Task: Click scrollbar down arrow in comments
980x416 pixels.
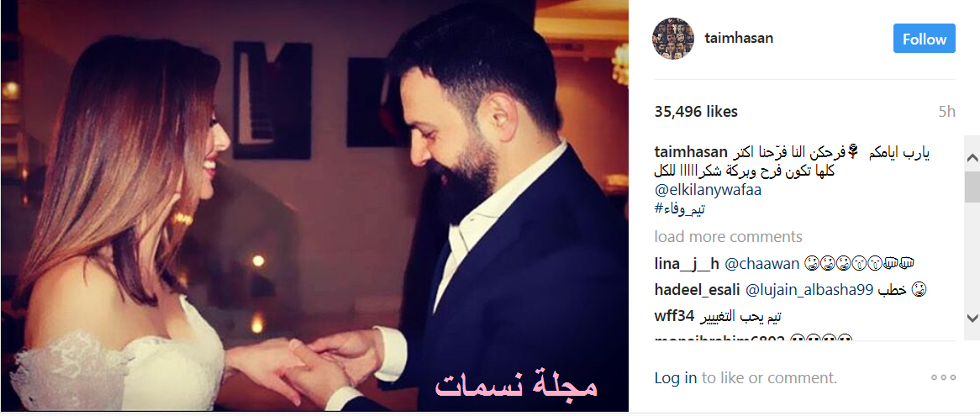Action: click(972, 317)
